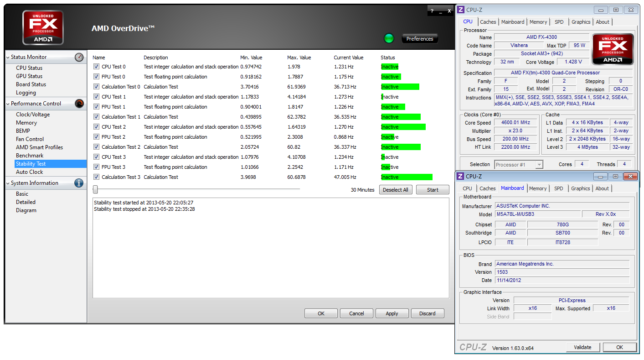The width and height of the screenshot is (644, 360).
Task: Open the BEMP page
Action: [23, 131]
